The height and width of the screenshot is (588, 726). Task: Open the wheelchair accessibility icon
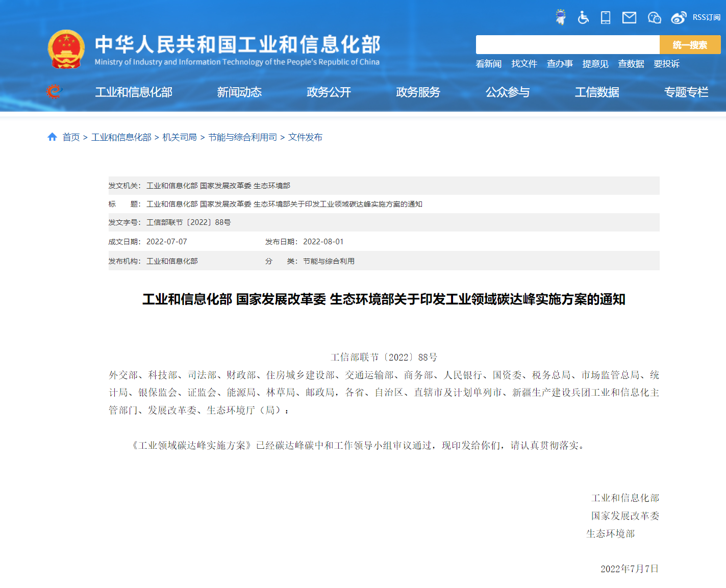coord(583,18)
